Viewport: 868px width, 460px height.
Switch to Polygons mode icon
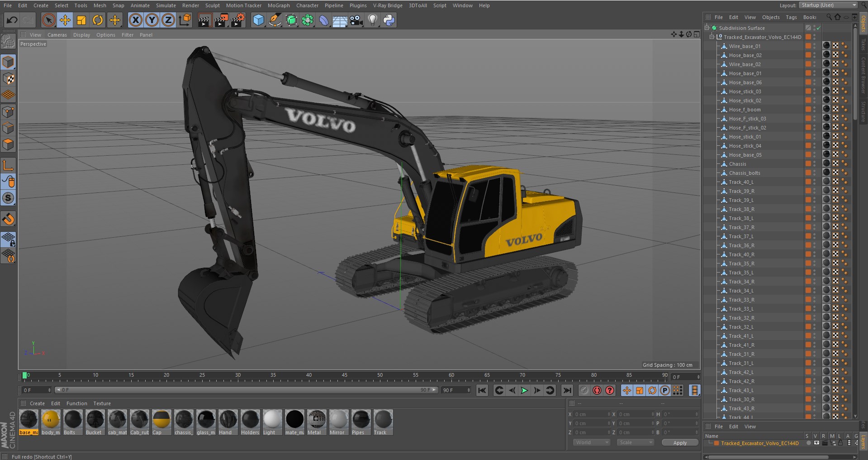pos(8,145)
